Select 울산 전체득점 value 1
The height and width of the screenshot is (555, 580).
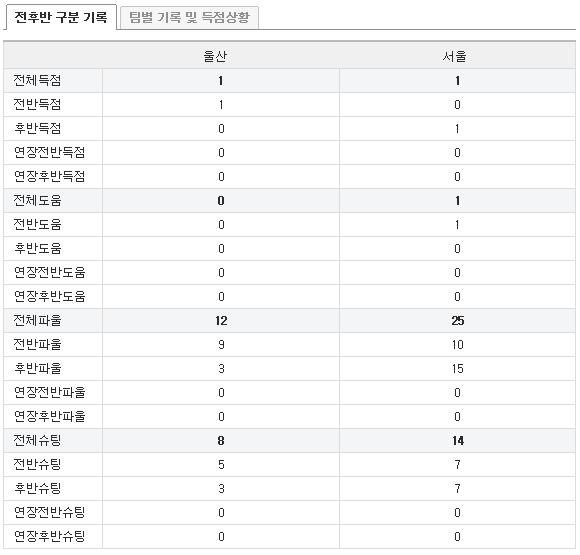(221, 80)
